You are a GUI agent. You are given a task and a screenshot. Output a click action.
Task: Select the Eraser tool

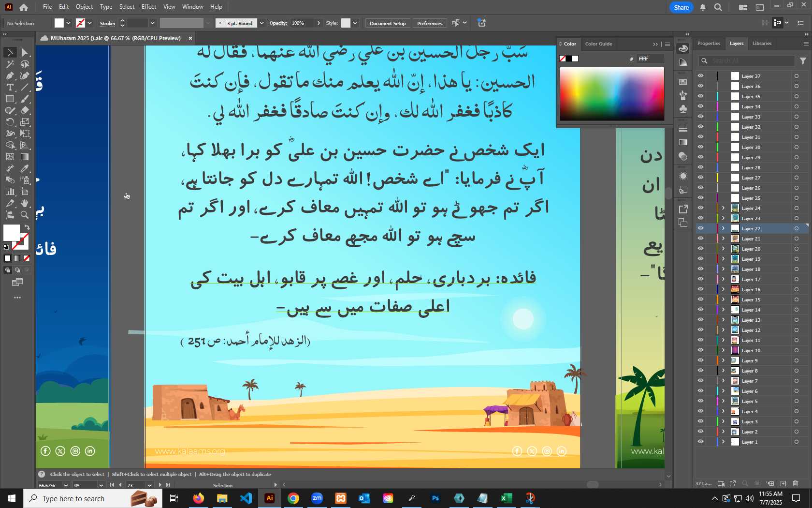tap(25, 110)
